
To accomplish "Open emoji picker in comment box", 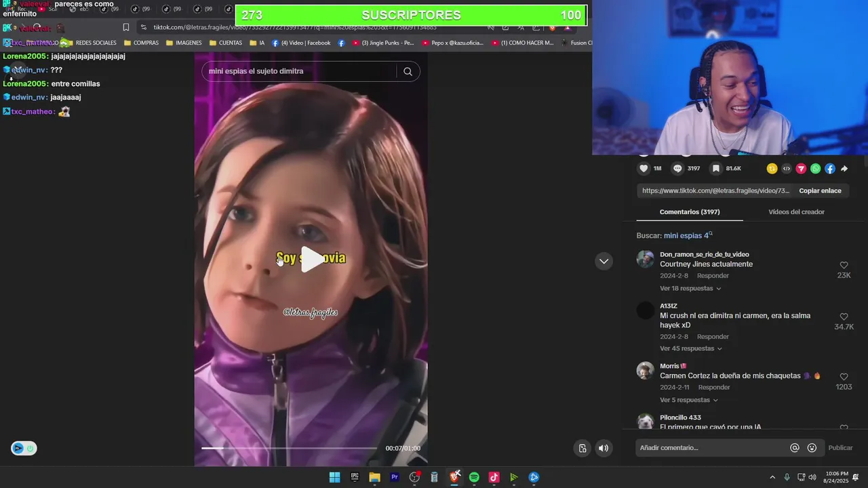I will (812, 447).
